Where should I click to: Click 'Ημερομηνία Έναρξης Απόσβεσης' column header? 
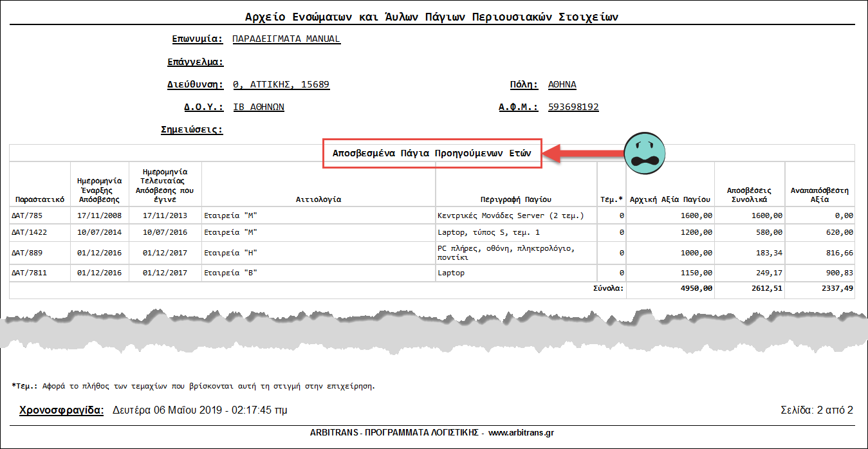99,190
